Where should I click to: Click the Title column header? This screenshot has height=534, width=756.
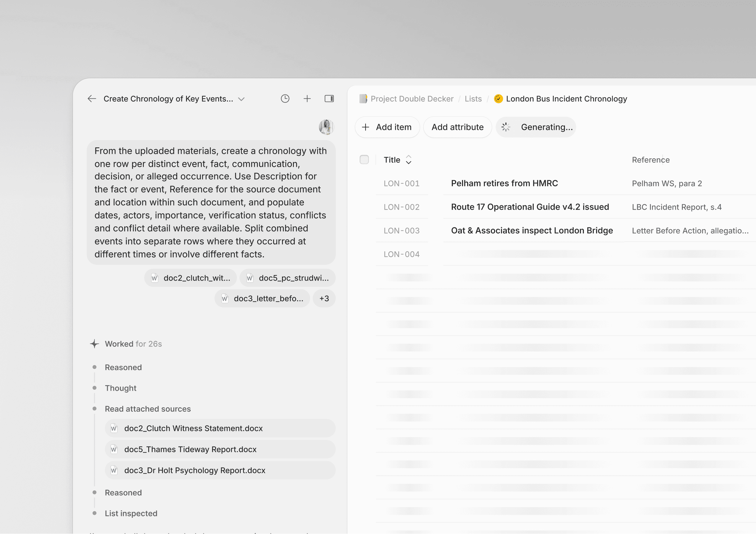coord(392,160)
